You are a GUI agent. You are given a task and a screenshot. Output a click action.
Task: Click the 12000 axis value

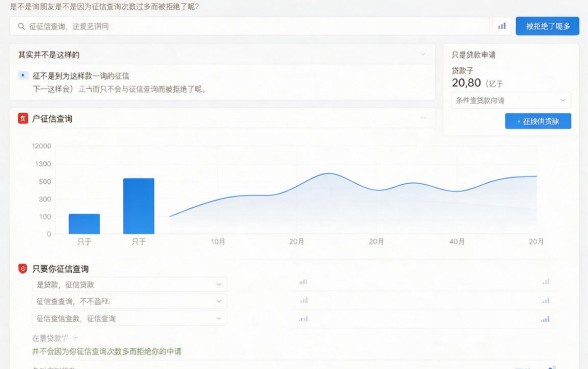point(41,146)
